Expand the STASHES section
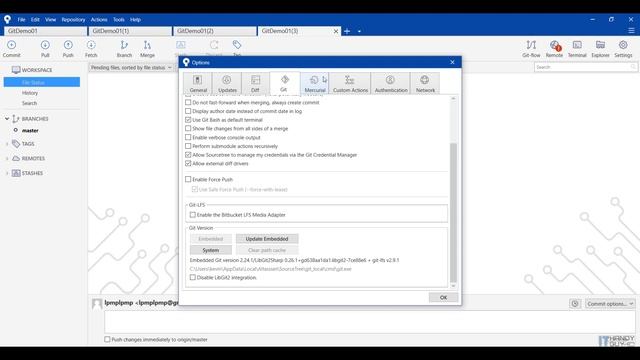 pos(7,173)
